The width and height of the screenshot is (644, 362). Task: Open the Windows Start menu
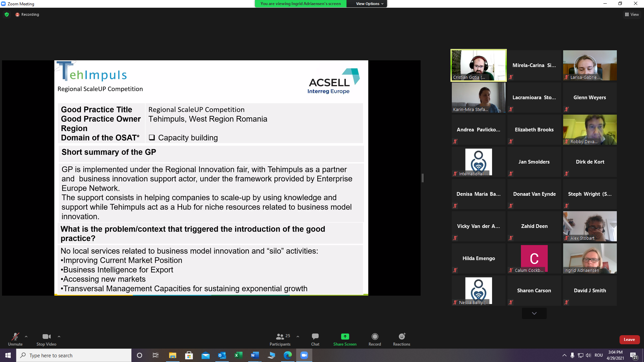click(7, 355)
